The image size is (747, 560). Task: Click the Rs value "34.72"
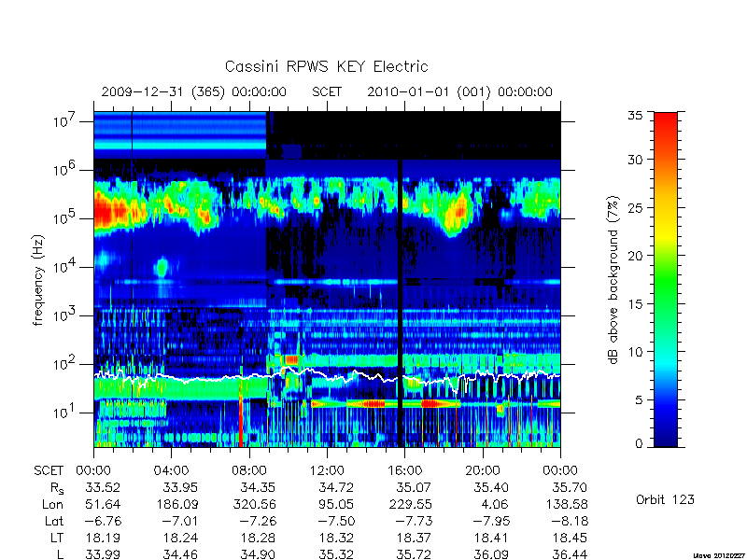tap(336, 487)
